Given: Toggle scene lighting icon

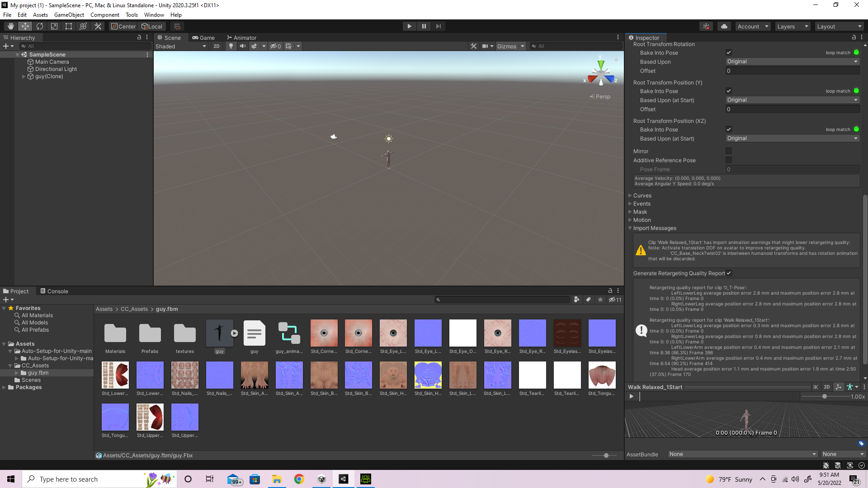Looking at the screenshot, I should (231, 46).
